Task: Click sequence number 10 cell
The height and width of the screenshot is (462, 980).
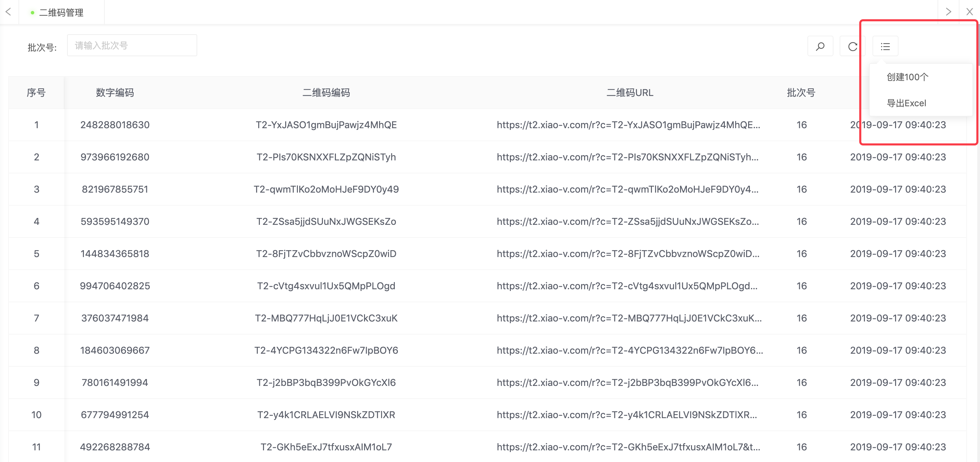Action: click(37, 415)
